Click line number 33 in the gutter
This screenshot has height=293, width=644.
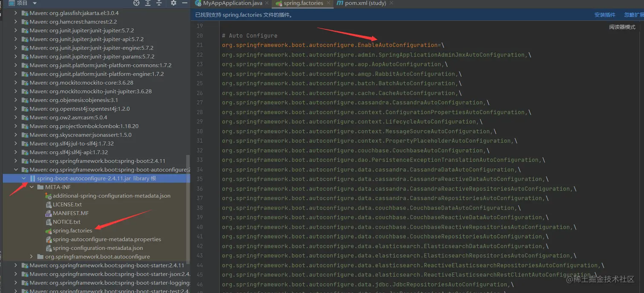[200, 160]
